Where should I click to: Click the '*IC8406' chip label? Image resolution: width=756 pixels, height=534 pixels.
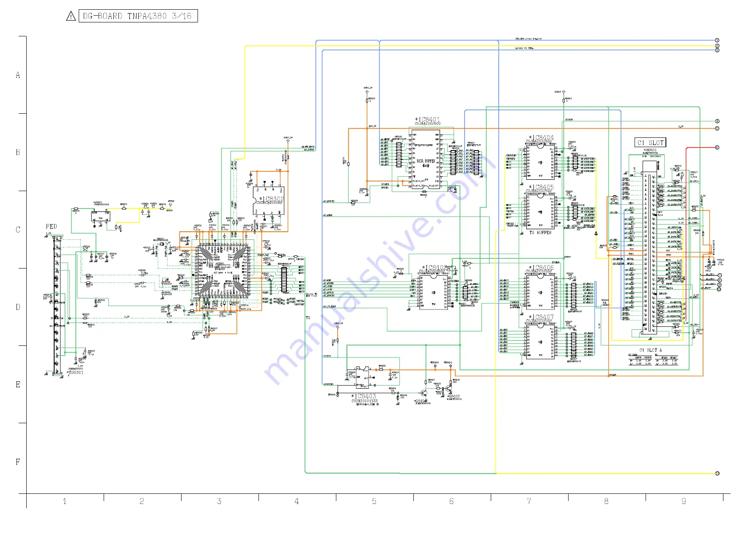point(541,268)
